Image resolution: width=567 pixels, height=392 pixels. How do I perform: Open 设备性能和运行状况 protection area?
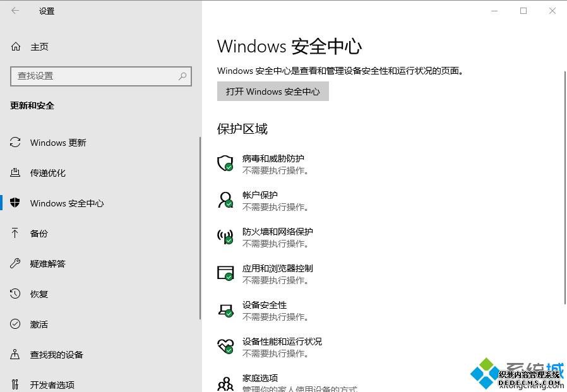(x=270, y=347)
